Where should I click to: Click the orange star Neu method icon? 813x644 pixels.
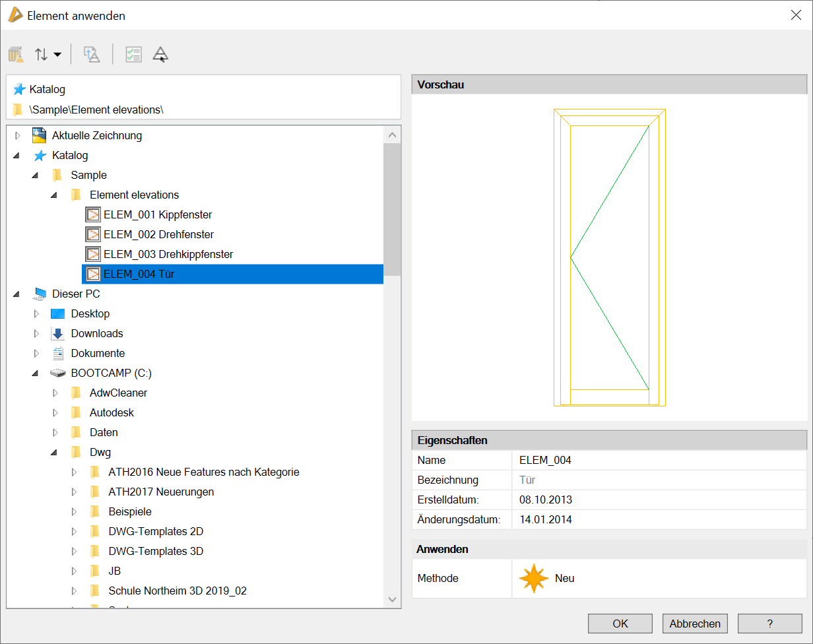[x=533, y=578]
